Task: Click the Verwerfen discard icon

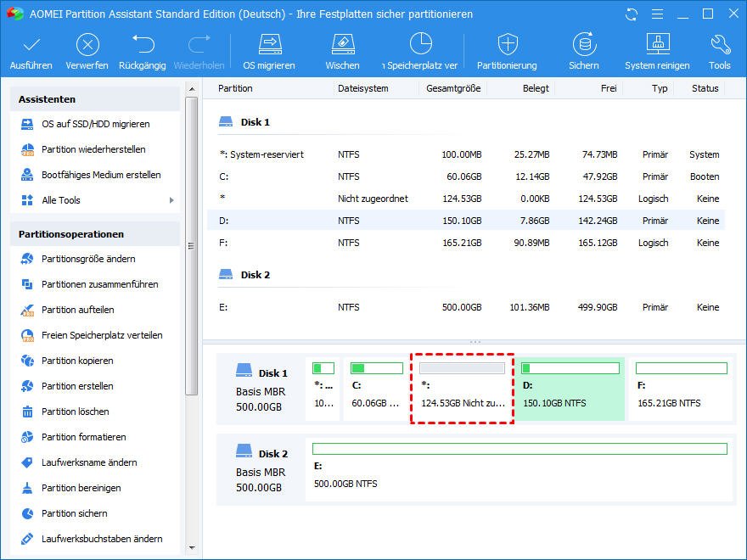Action: [x=87, y=45]
